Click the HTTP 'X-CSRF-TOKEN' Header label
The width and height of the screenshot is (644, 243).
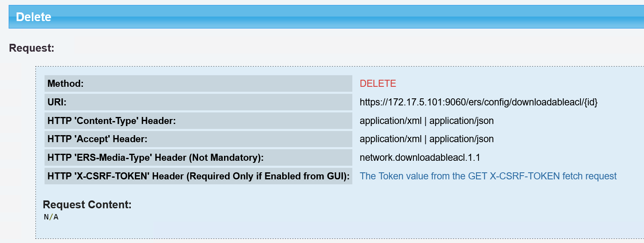coord(198,176)
